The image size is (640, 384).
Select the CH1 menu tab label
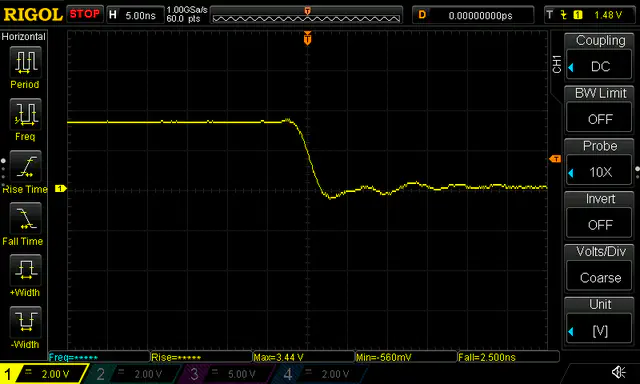[557, 64]
